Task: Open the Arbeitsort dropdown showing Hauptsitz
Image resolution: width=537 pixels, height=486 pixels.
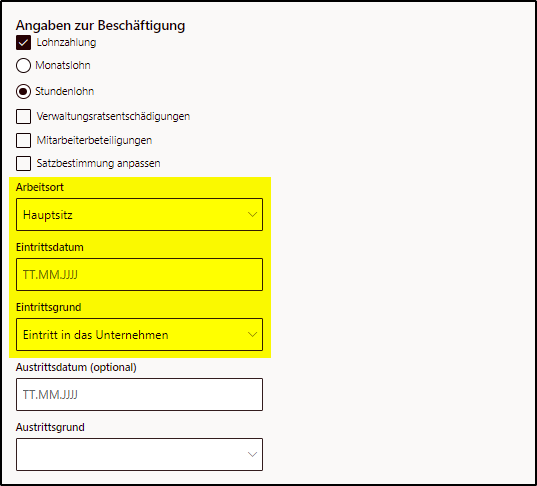Action: tap(139, 214)
